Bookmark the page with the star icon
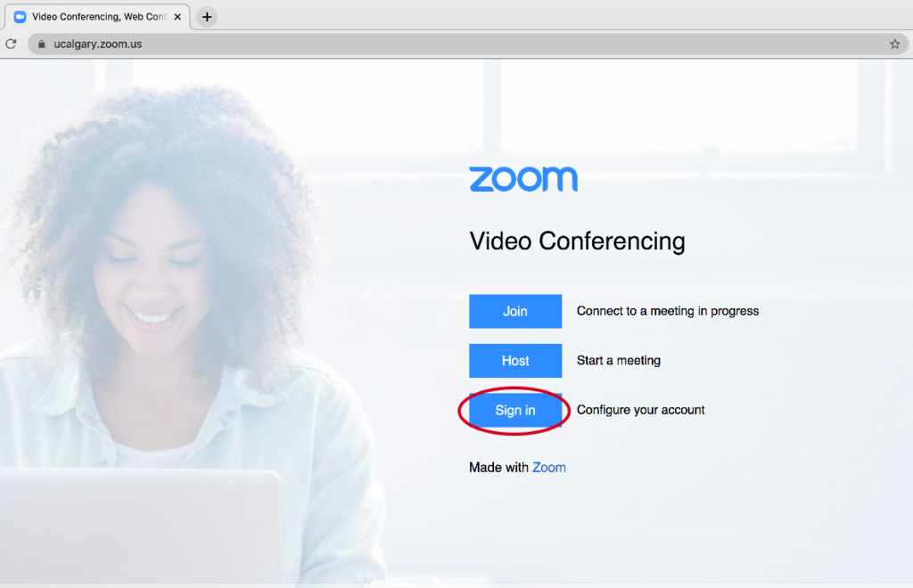913x588 pixels. click(x=894, y=44)
